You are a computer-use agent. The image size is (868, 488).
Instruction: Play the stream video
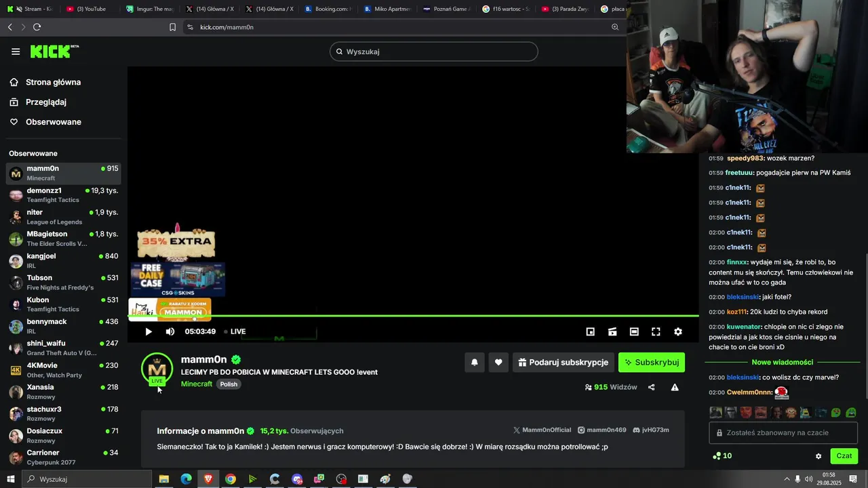[149, 331]
